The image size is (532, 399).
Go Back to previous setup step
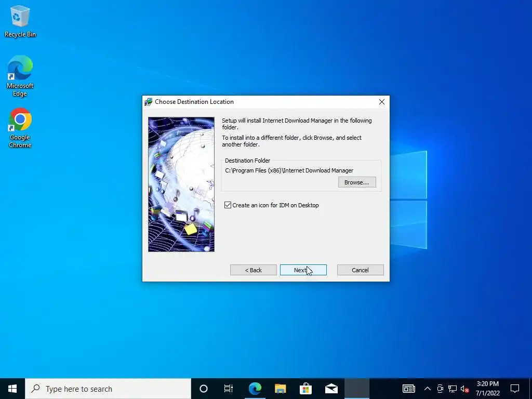pyautogui.click(x=253, y=270)
